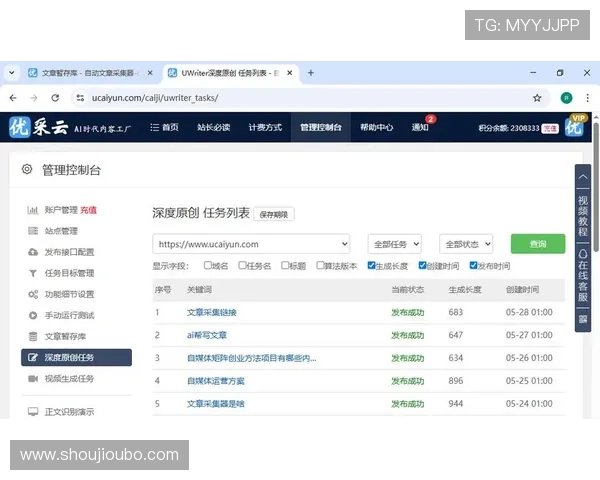Screen dimensions: 600x480
Task: Open the VIP user avatar icon
Action: coord(574,126)
